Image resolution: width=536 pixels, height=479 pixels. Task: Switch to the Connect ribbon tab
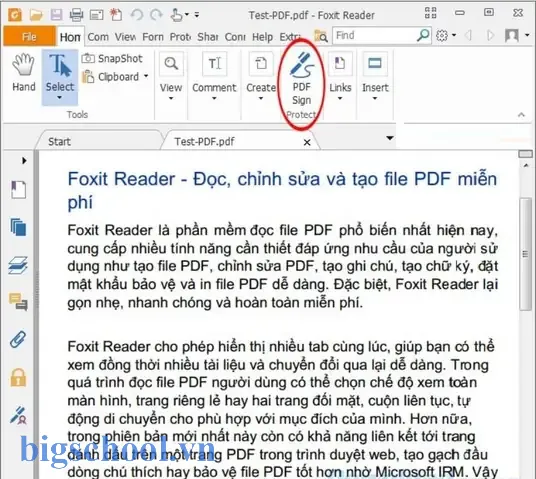coord(235,37)
